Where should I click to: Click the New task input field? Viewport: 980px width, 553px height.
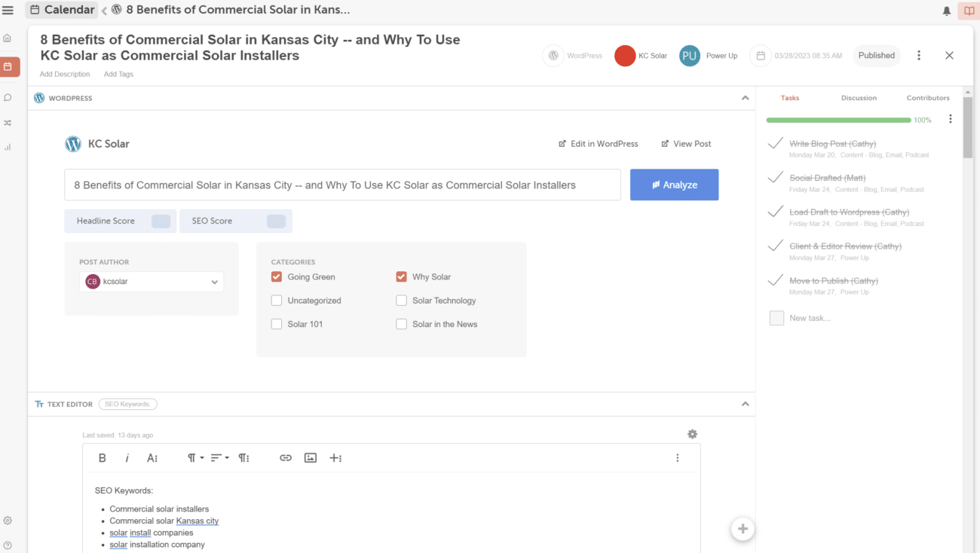coord(810,318)
